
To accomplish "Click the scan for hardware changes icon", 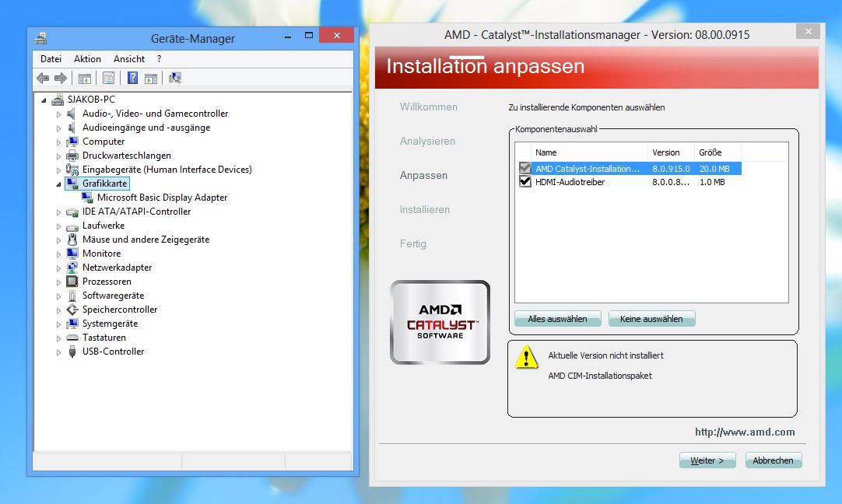I will [175, 79].
